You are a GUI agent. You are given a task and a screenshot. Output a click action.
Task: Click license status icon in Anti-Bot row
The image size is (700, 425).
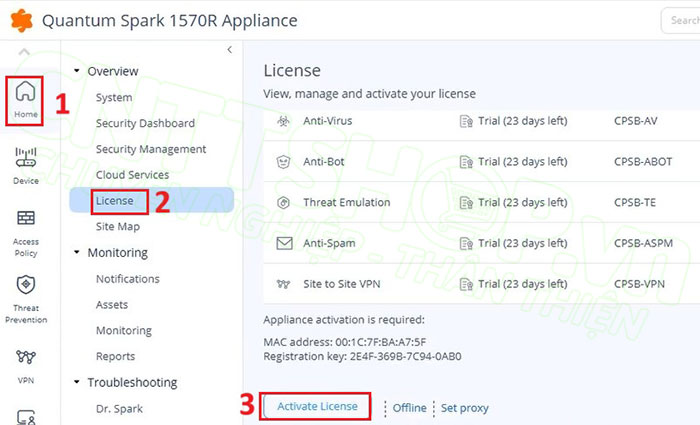coord(466,162)
